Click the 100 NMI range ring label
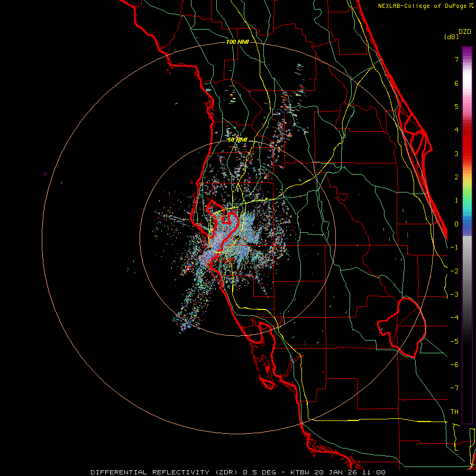The height and width of the screenshot is (476, 476). tap(237, 42)
